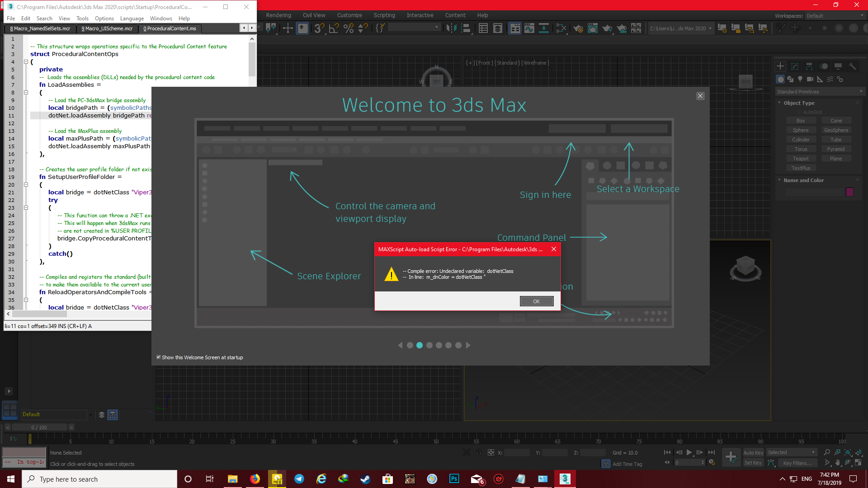Viewport: 868px width, 488px height.
Task: Open the Rendering menu
Action: click(278, 15)
